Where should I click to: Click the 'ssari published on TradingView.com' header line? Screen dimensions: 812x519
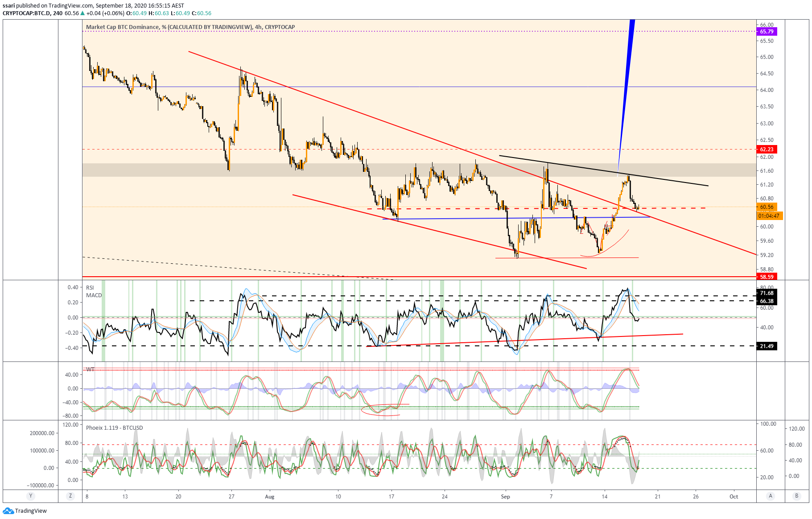pos(93,6)
